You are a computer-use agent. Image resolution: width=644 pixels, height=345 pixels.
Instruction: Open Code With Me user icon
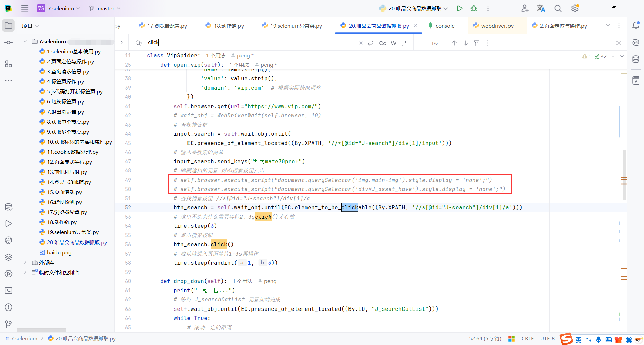(x=525, y=8)
